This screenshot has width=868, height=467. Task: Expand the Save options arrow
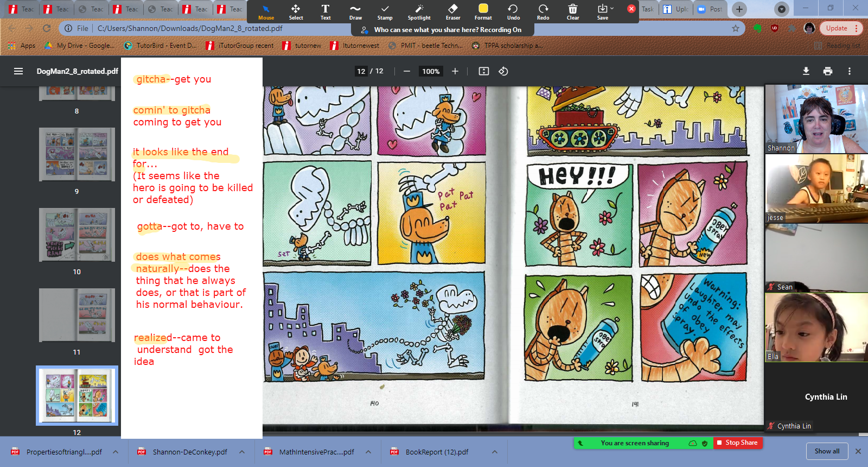[612, 8]
